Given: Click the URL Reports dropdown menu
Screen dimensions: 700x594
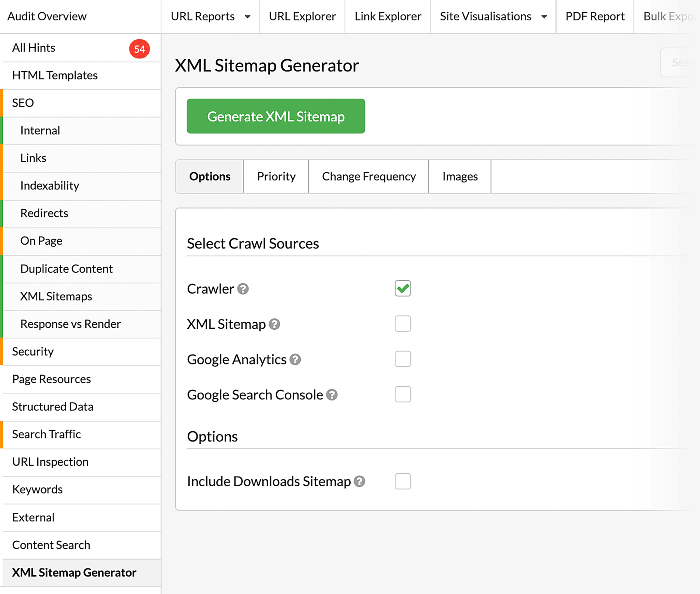Looking at the screenshot, I should tap(208, 16).
